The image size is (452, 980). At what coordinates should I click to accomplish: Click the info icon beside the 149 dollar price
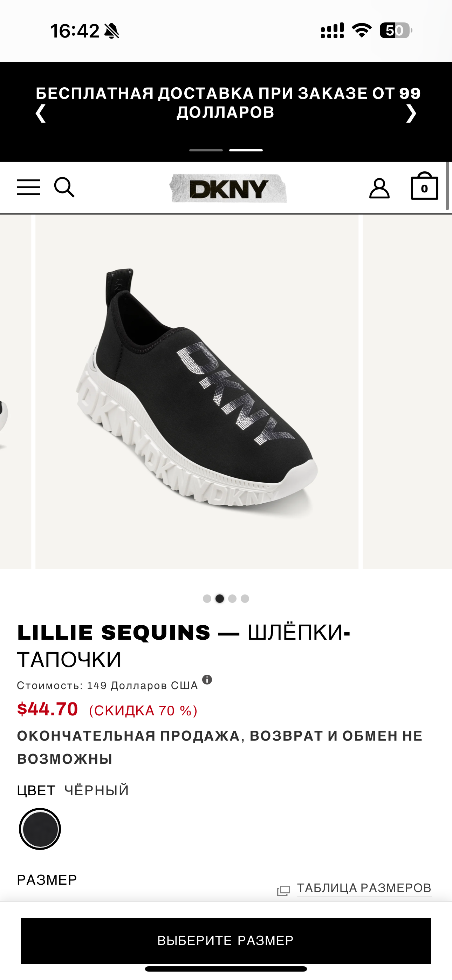207,680
